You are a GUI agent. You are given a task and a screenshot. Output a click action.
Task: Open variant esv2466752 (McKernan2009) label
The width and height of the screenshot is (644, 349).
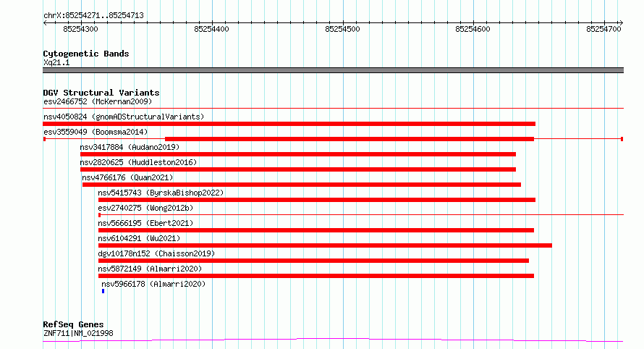pyautogui.click(x=98, y=101)
